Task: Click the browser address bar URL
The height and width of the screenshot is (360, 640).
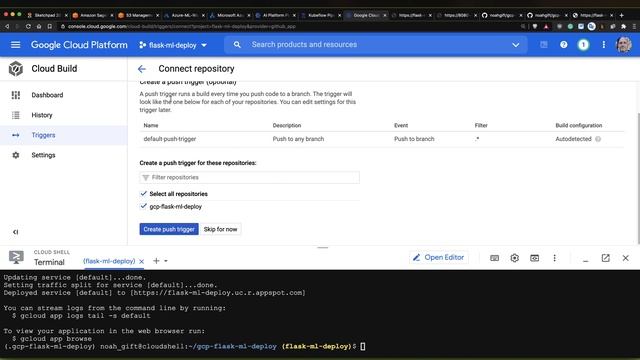Action: tap(182, 27)
